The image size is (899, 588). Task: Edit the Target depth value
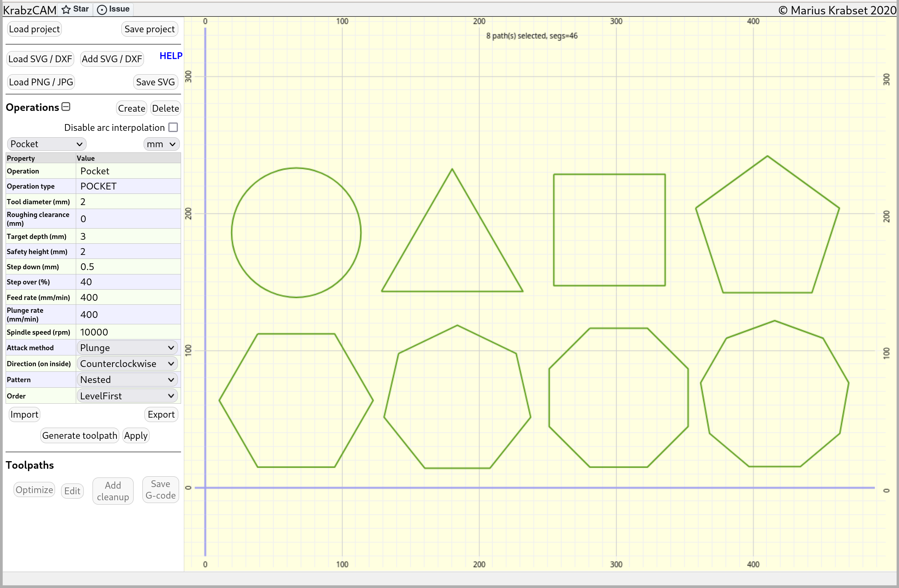pyautogui.click(x=128, y=237)
